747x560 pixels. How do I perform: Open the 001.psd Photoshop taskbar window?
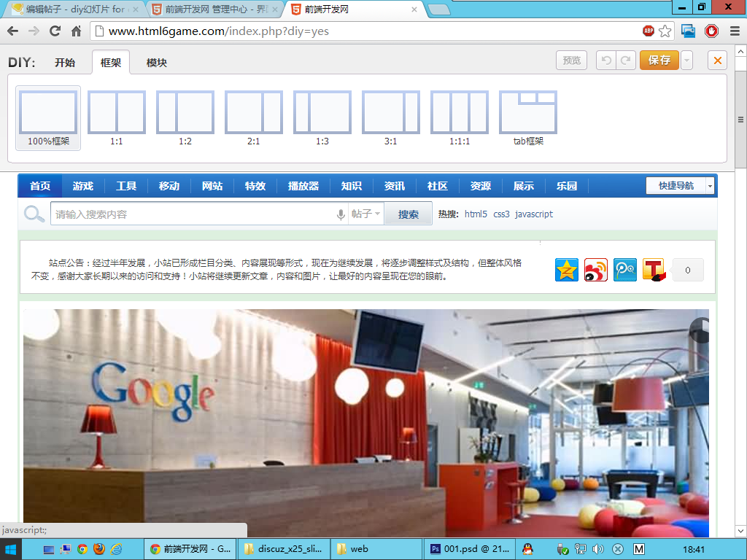click(x=471, y=549)
